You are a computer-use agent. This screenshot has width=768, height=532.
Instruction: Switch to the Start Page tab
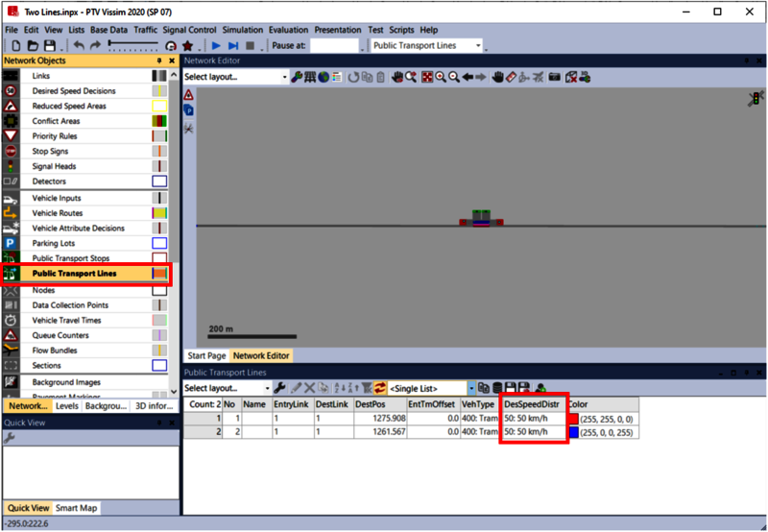pyautogui.click(x=205, y=355)
